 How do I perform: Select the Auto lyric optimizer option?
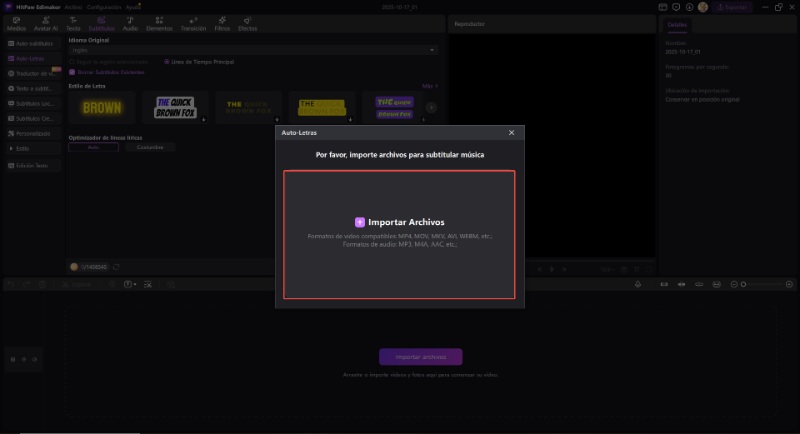tap(93, 147)
